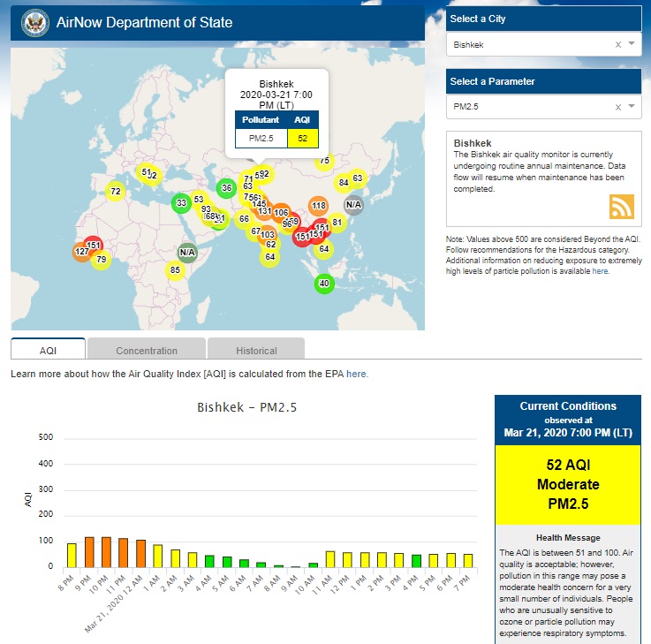This screenshot has width=651, height=644.
Task: Open the EPA AQI calculation 'here' link
Action: [x=357, y=374]
